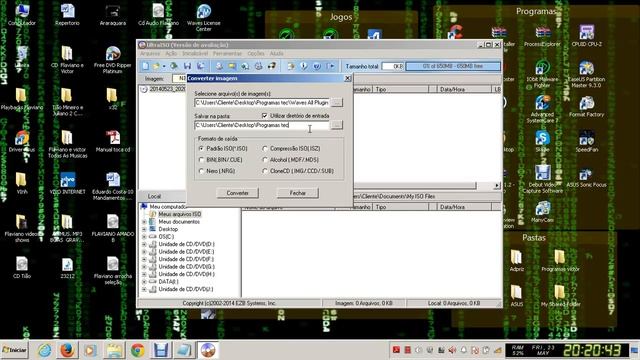Image resolution: width=640 pixels, height=360 pixels.
Task: Click the Exit arrow toolbar icon
Action: (331, 66)
